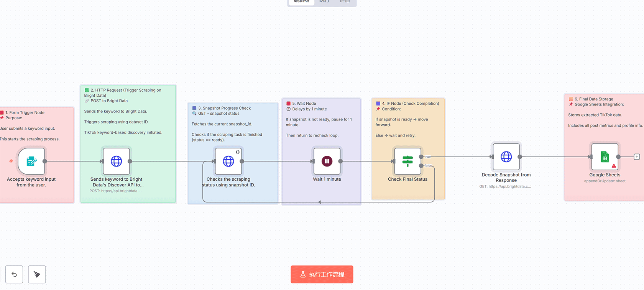The width and height of the screenshot is (644, 290).
Task: Select the 'Wait 1 minute' pause node
Action: (327, 161)
